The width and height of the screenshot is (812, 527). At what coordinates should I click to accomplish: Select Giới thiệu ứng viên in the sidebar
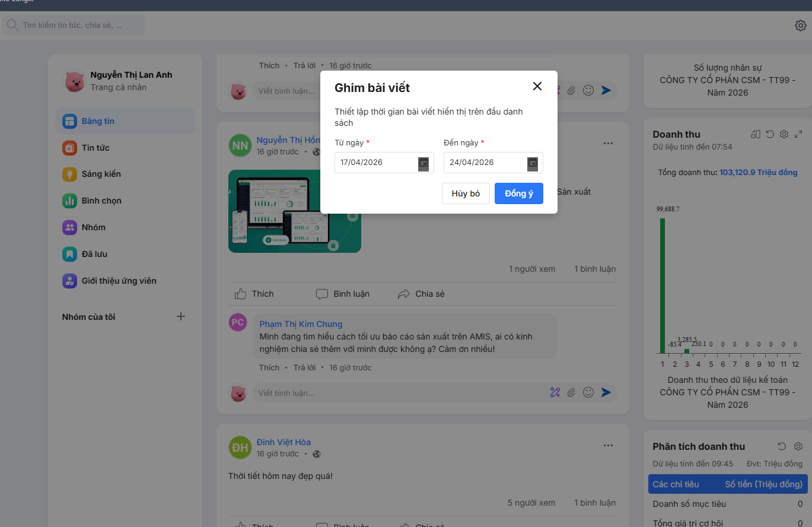[125, 281]
